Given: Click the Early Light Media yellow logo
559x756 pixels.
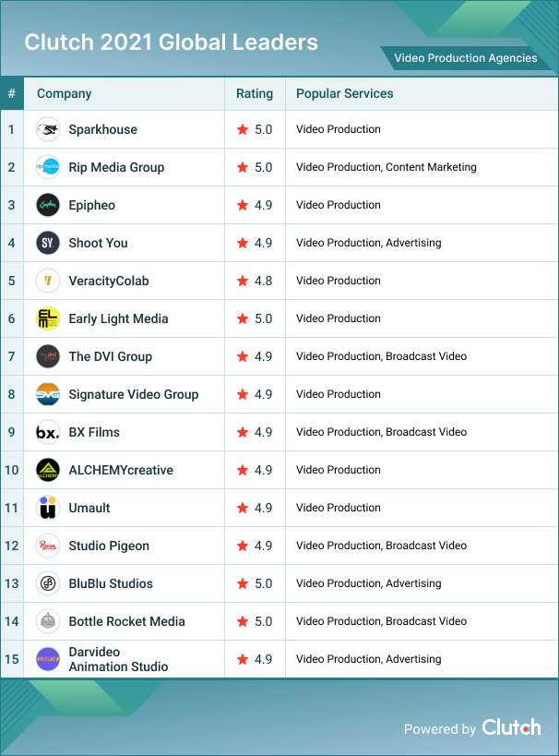Looking at the screenshot, I should click(48, 318).
